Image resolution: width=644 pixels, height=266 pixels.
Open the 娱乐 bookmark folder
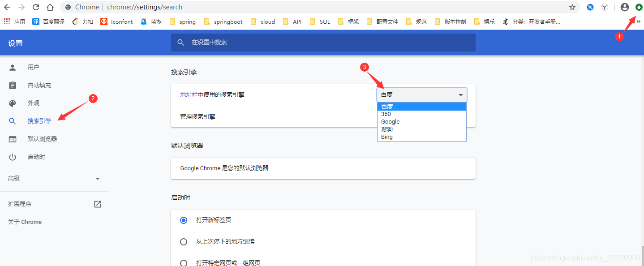[x=485, y=21]
